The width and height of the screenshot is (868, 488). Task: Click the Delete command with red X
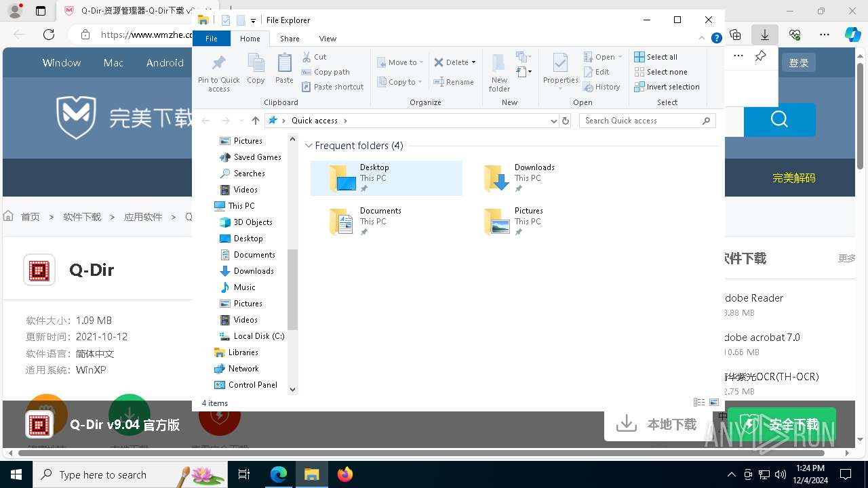click(x=451, y=62)
